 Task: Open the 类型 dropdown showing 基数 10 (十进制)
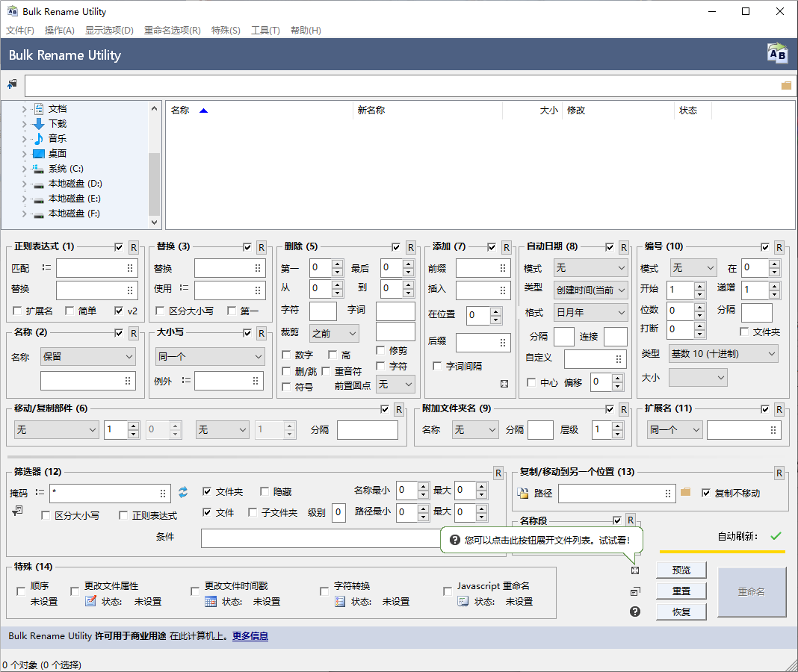[723, 353]
